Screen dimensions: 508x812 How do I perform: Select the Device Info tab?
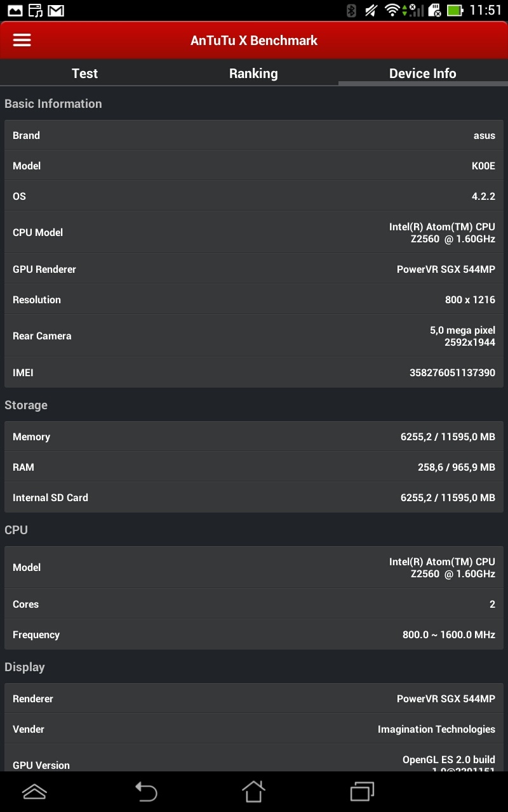tap(422, 74)
